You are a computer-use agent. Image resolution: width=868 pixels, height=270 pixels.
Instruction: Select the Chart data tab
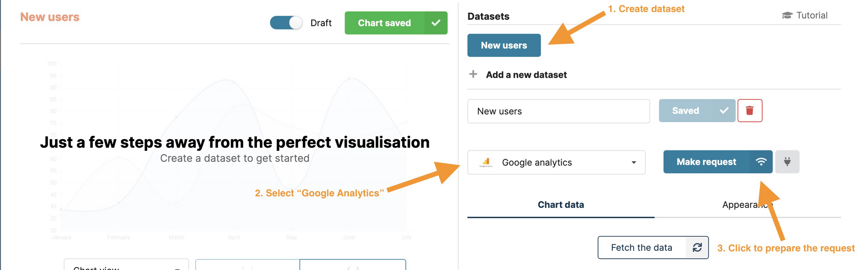pyautogui.click(x=561, y=204)
